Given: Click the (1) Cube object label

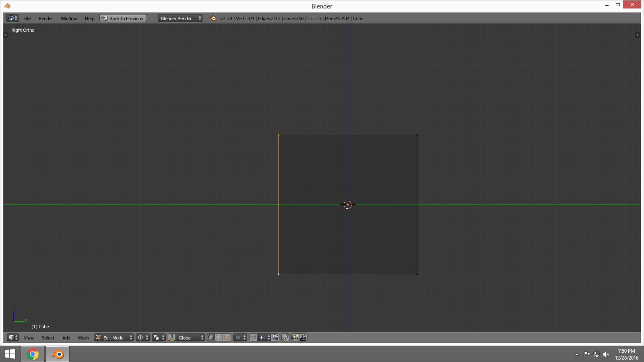Looking at the screenshot, I should click(40, 327).
